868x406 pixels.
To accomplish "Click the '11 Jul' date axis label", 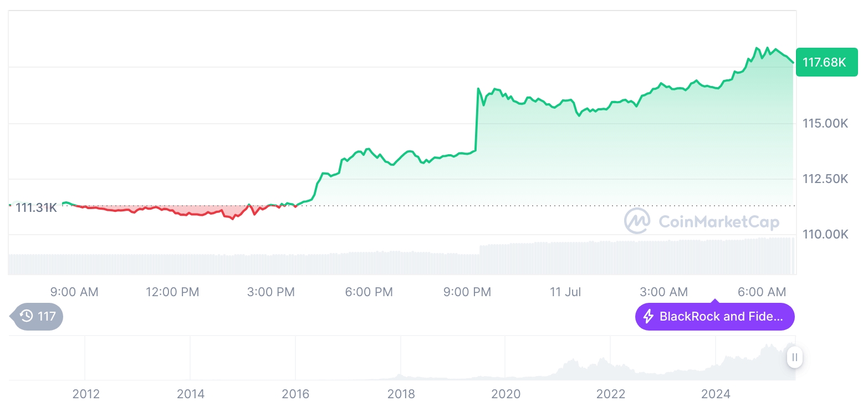I will (x=565, y=292).
